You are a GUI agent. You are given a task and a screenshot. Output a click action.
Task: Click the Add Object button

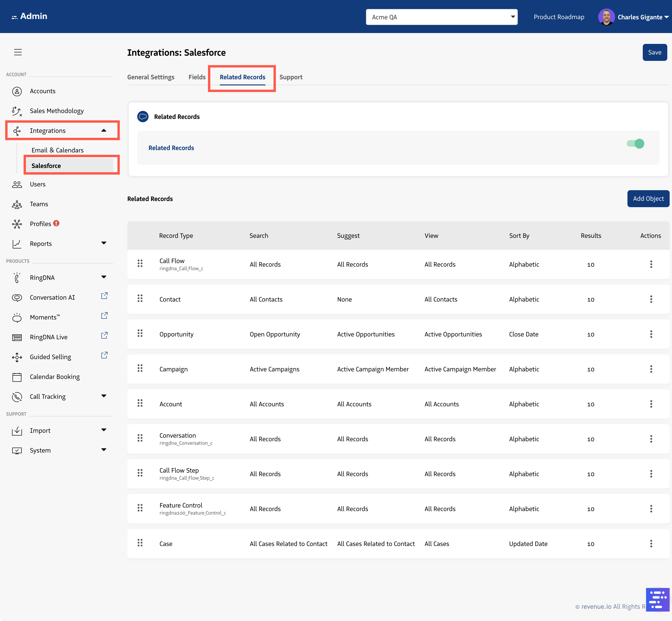point(648,199)
